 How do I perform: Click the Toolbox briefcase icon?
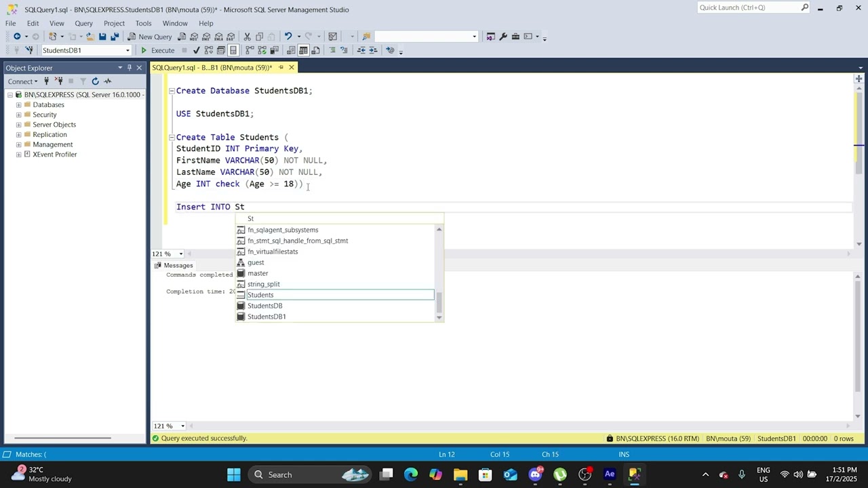(515, 37)
